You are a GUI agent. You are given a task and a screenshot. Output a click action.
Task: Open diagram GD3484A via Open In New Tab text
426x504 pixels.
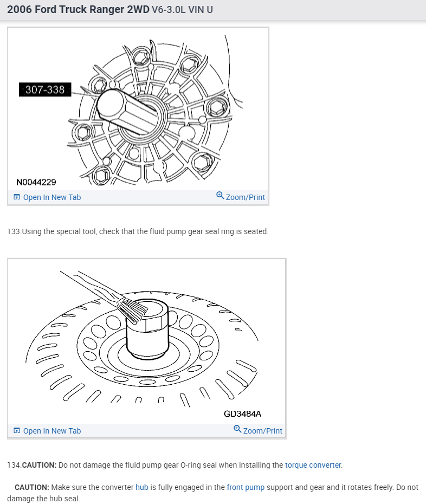point(52,431)
